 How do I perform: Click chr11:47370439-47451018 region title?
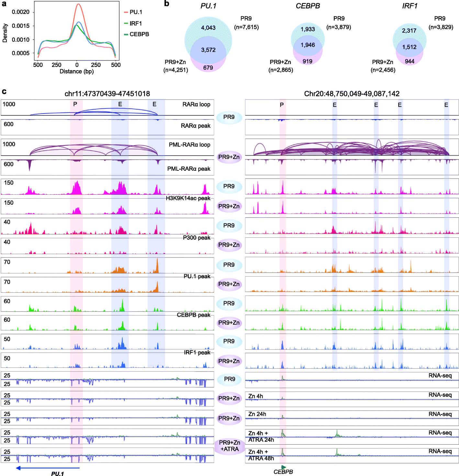(107, 94)
